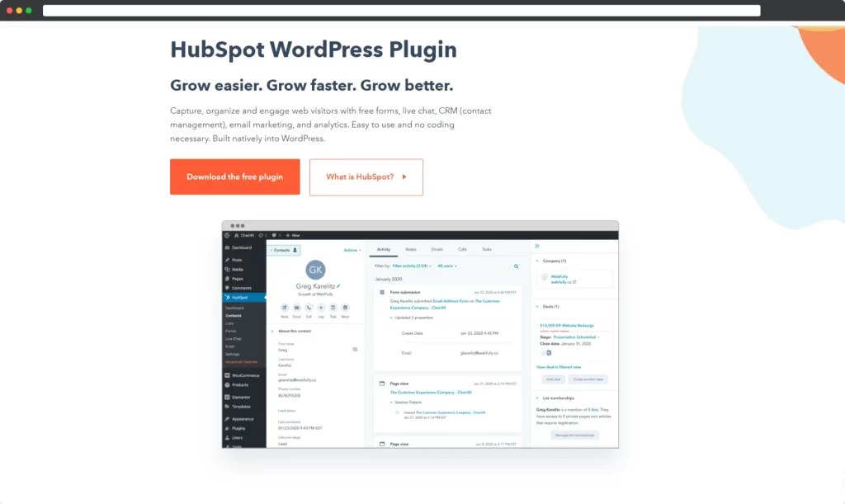Click the Meet calendar icon

click(x=346, y=308)
